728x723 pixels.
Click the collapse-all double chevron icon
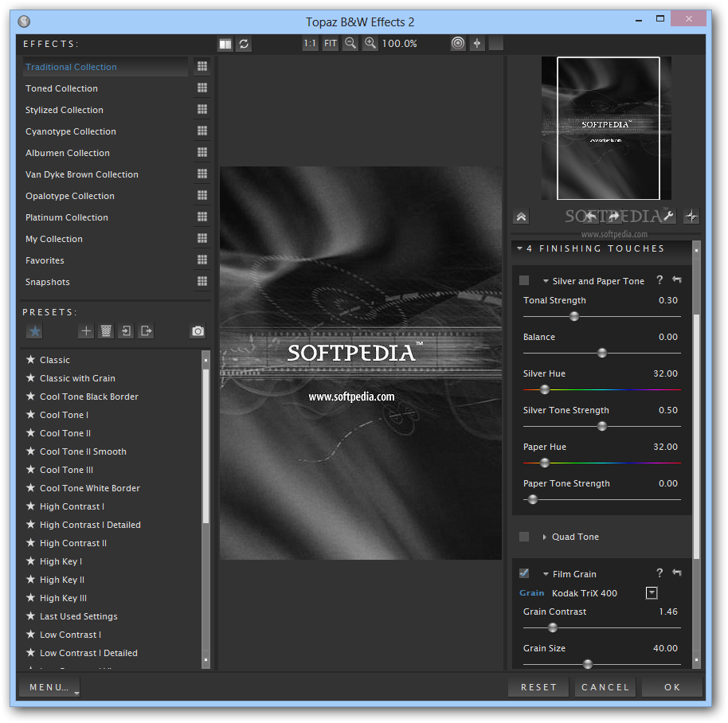522,217
